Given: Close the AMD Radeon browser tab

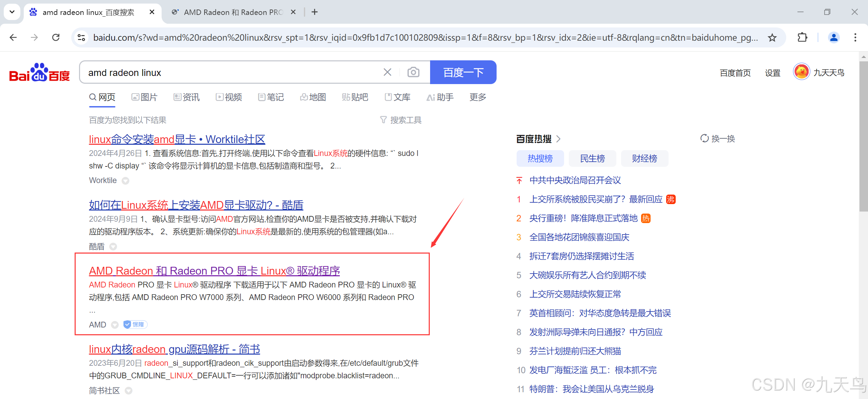Looking at the screenshot, I should click(x=293, y=12).
